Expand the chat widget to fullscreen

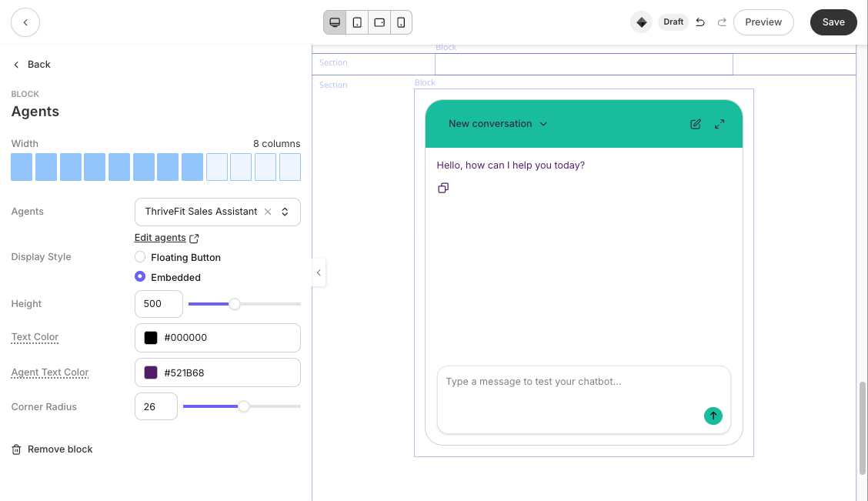point(719,124)
